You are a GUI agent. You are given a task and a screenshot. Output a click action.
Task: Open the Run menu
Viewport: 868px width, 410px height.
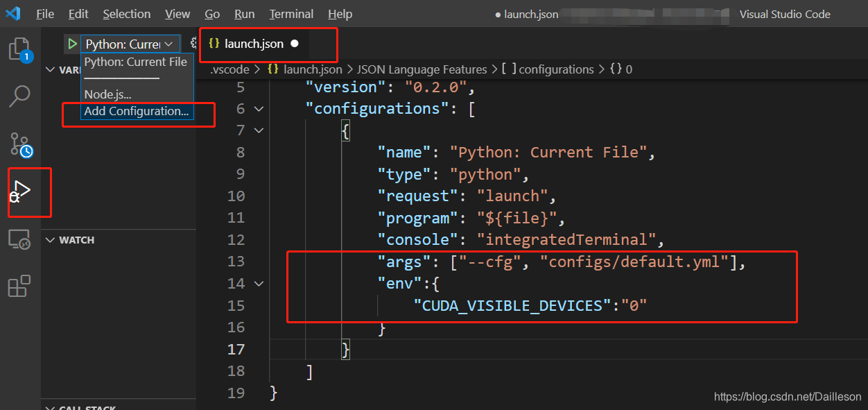(244, 13)
